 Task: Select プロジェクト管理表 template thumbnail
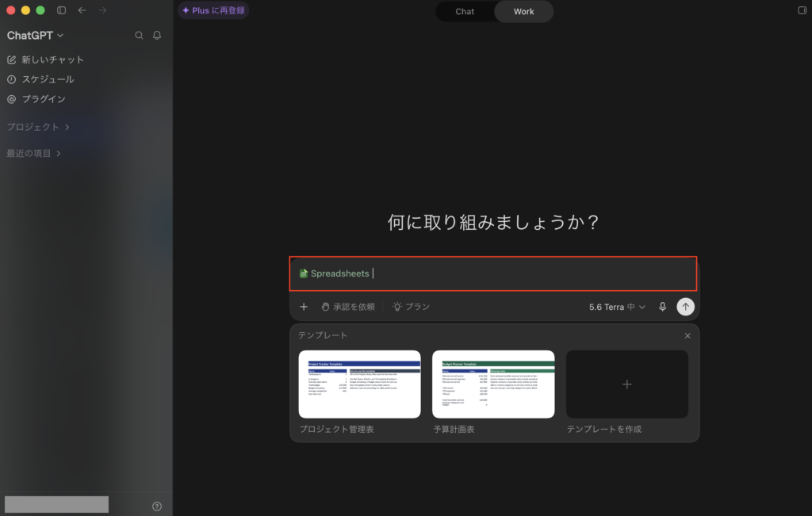click(x=359, y=384)
